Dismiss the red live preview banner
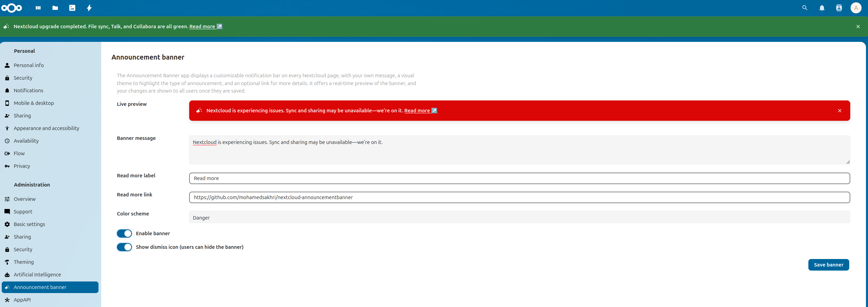 tap(840, 111)
